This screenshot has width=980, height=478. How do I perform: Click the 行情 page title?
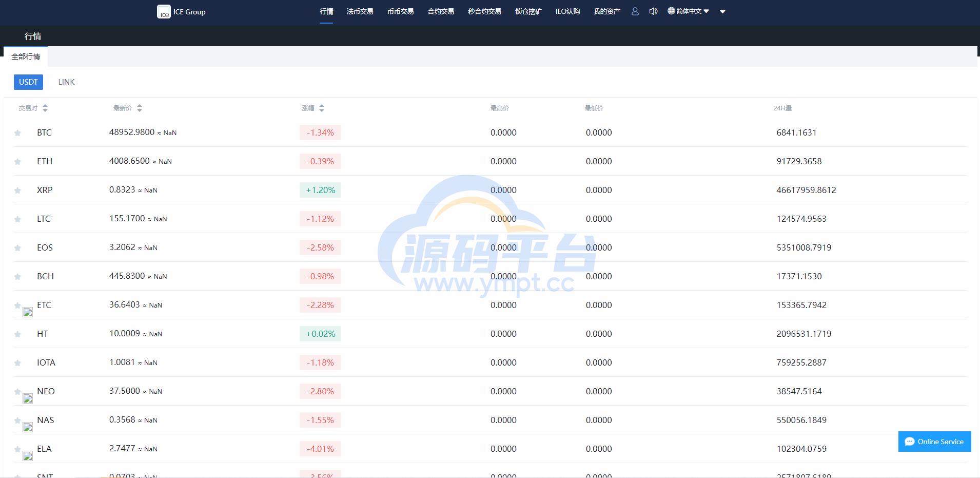33,36
